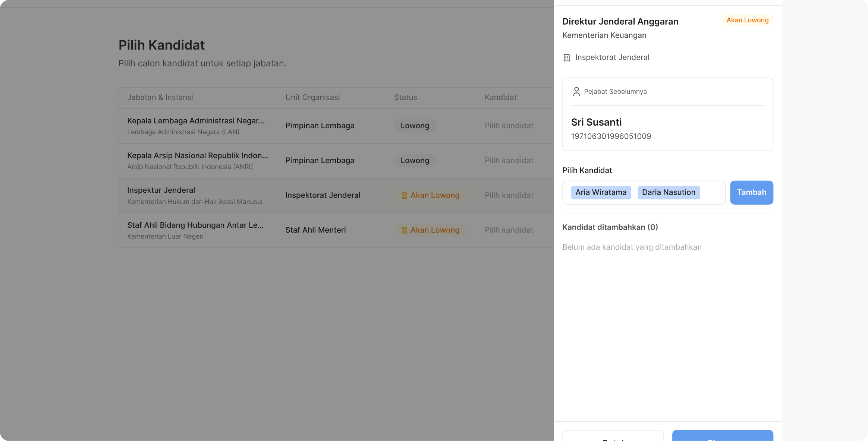Click the Lowong badge of Arsip Nasional row
Viewport: 868px width, 441px height.
pyautogui.click(x=415, y=160)
